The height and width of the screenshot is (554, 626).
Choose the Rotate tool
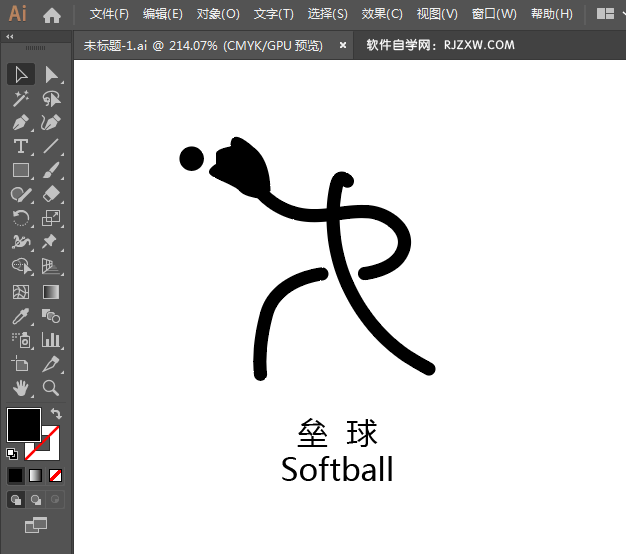(21, 218)
